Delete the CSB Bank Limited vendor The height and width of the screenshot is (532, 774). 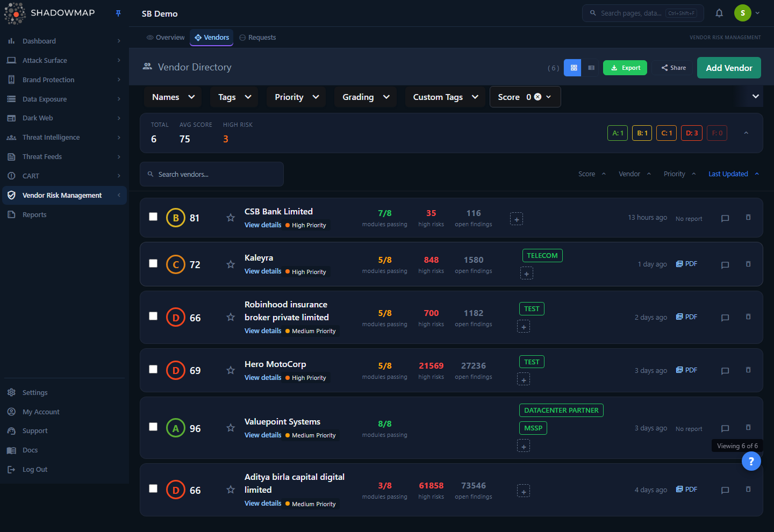(x=748, y=217)
